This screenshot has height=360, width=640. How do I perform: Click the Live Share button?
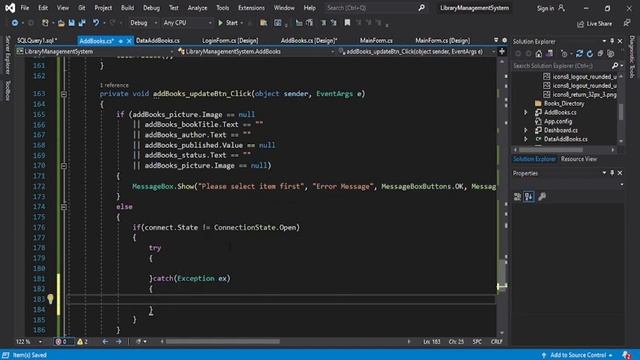[x=595, y=24]
